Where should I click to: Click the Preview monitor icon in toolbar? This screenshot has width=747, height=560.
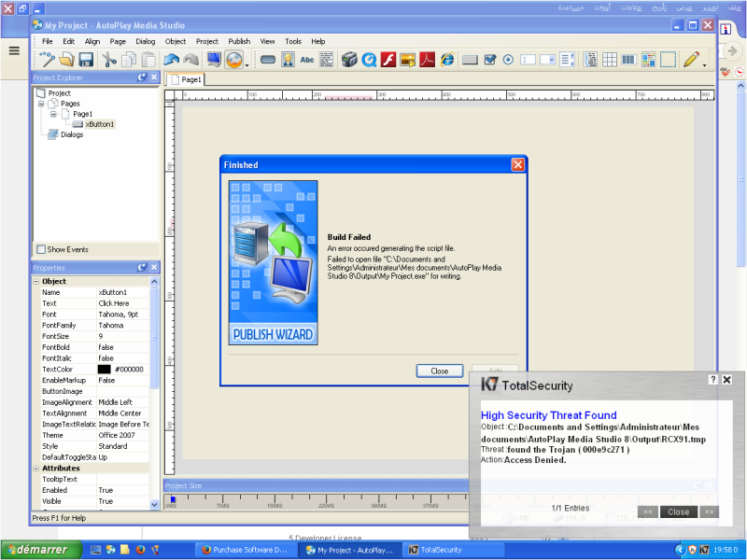[214, 60]
